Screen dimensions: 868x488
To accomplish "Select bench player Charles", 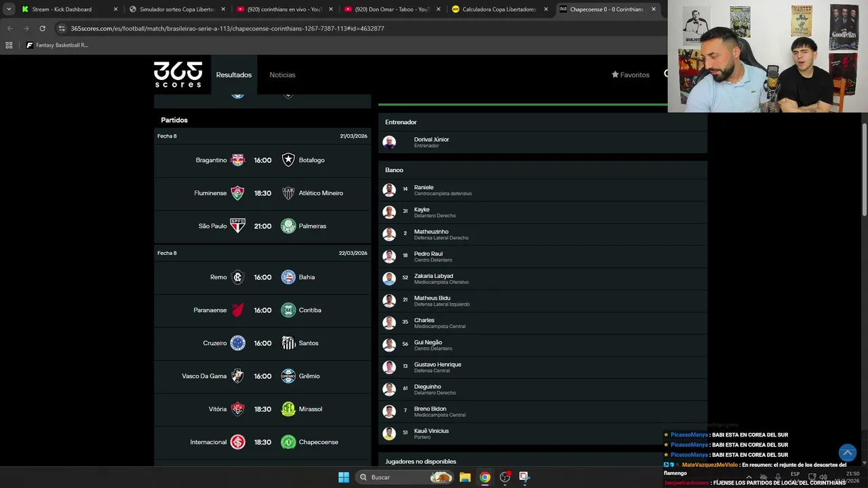I will 542,323.
